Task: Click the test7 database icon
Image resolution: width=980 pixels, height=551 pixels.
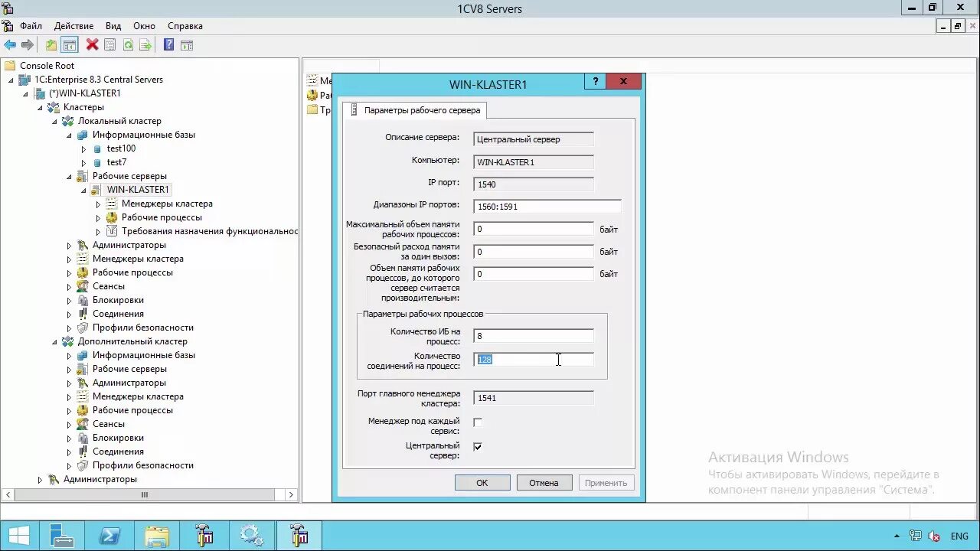Action: tap(97, 162)
